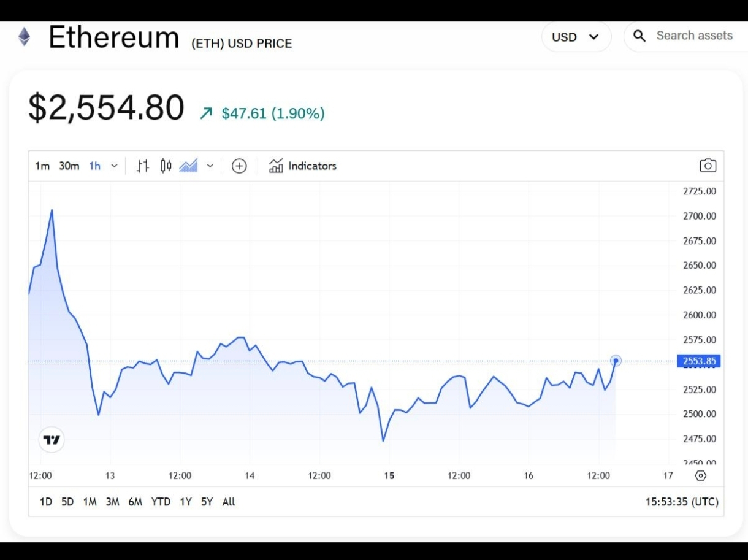Image resolution: width=748 pixels, height=560 pixels.
Task: Set date range to 5Y
Action: (207, 502)
